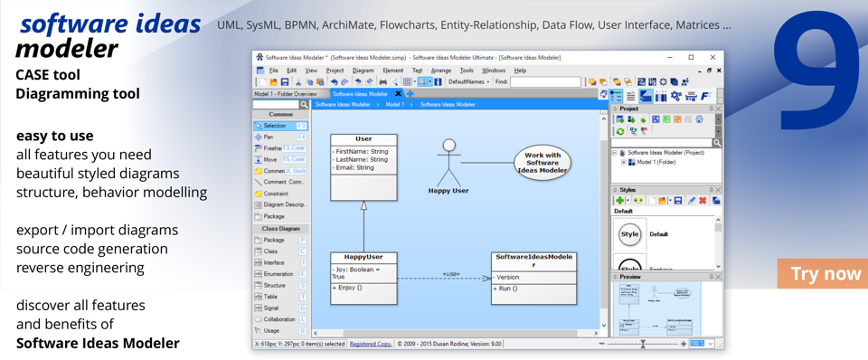Viewport: 868px width, 360px height.
Task: Click the green Refresh icon in Project panel
Action: tap(620, 131)
